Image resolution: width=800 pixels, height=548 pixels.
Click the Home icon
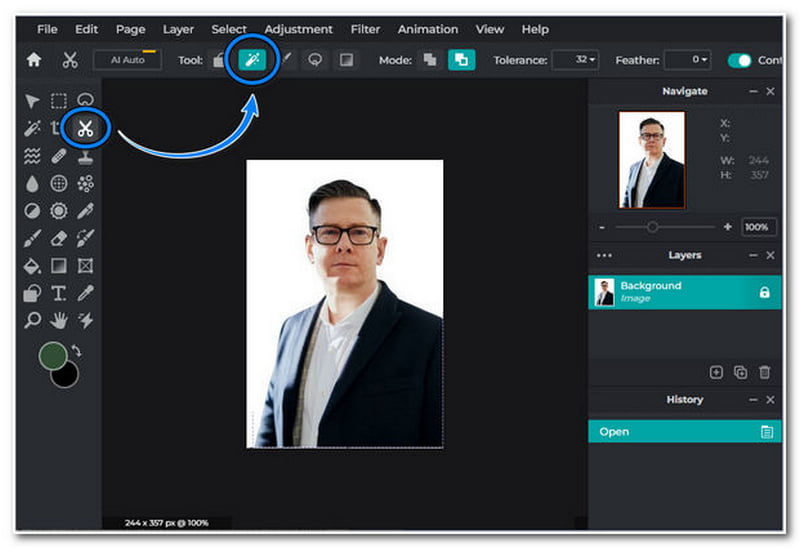[x=34, y=60]
